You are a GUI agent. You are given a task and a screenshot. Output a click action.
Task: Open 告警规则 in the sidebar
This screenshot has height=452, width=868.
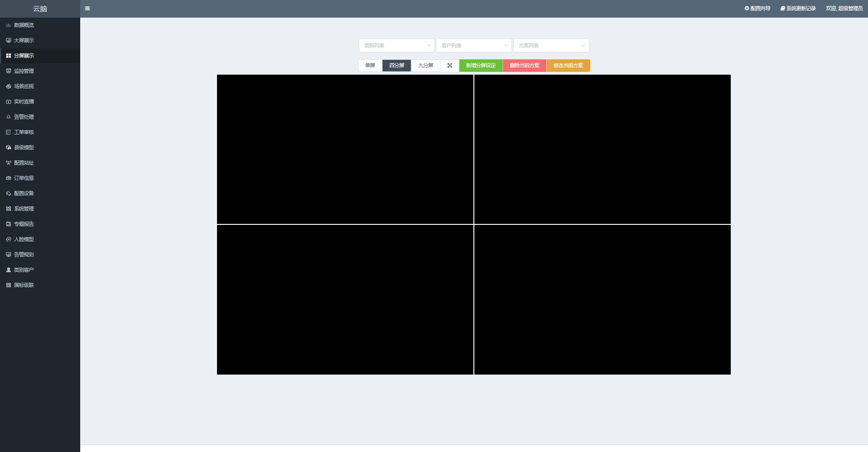pyautogui.click(x=40, y=255)
